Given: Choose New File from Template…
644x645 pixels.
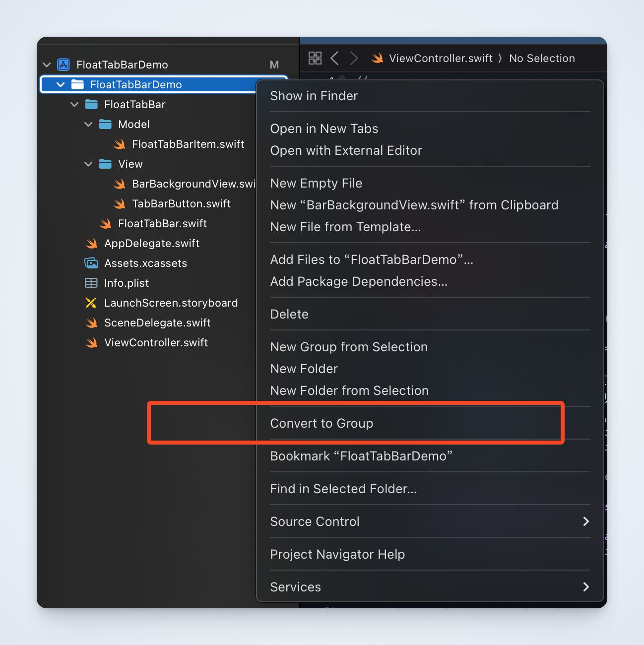Looking at the screenshot, I should (x=345, y=227).
